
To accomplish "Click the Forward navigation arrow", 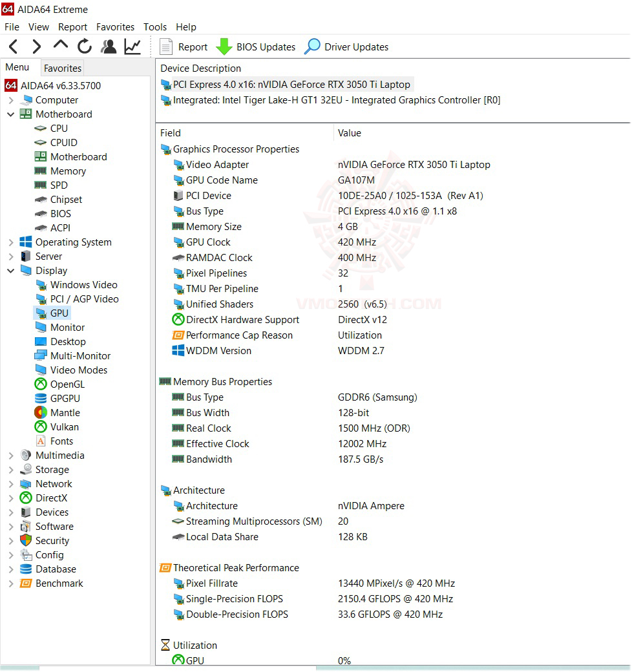I will click(x=37, y=47).
